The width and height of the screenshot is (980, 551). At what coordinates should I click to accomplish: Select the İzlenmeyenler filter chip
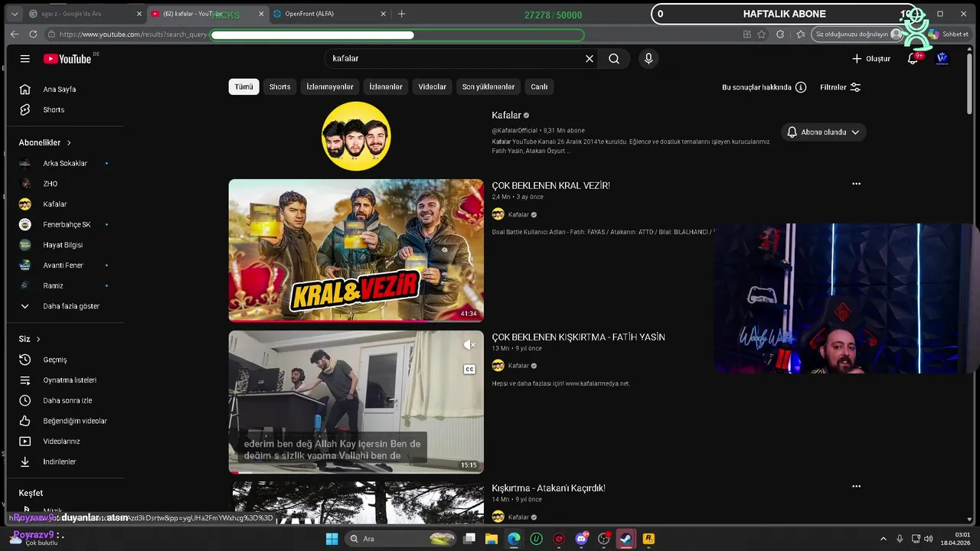[x=330, y=87]
